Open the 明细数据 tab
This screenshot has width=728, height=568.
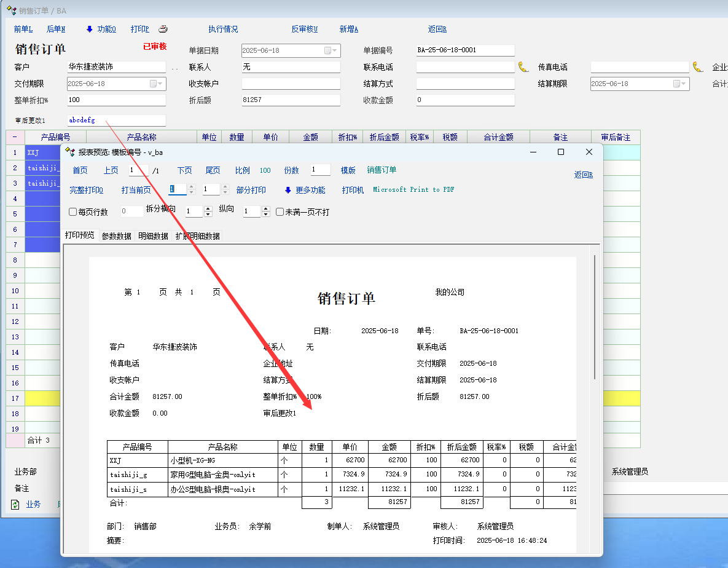(x=153, y=236)
